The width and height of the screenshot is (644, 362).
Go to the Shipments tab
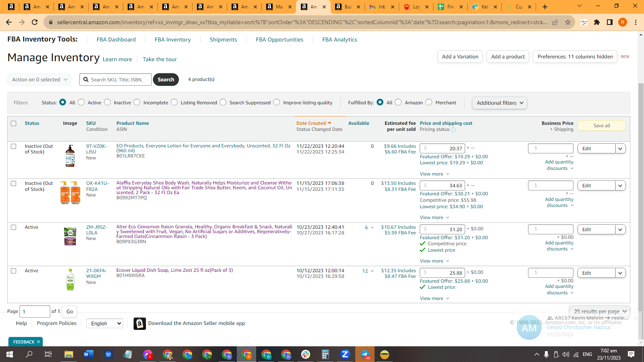[x=223, y=39]
